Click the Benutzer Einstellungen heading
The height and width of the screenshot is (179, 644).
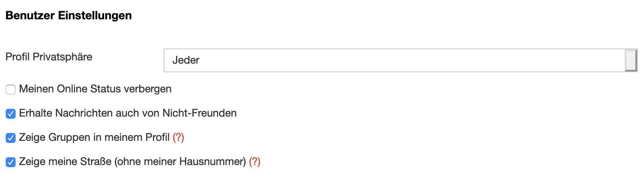tap(69, 16)
